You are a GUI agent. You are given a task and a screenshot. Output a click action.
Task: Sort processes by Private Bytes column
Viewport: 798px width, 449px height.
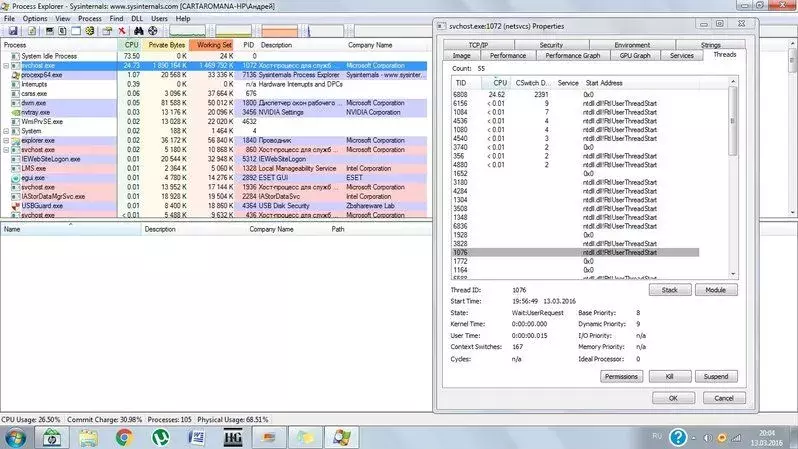tap(166, 45)
